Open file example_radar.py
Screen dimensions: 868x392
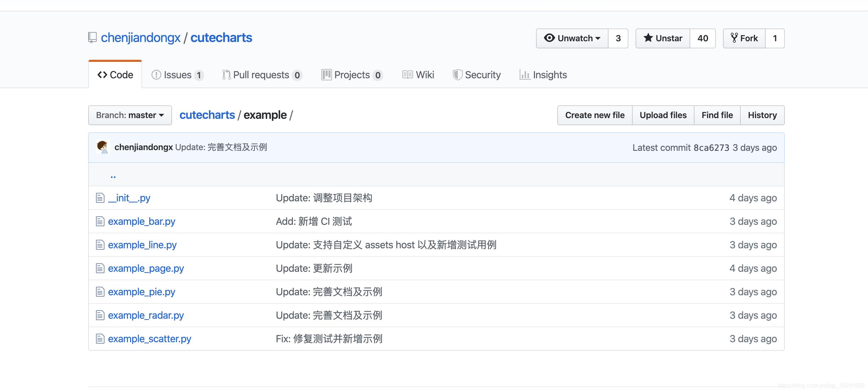(146, 315)
